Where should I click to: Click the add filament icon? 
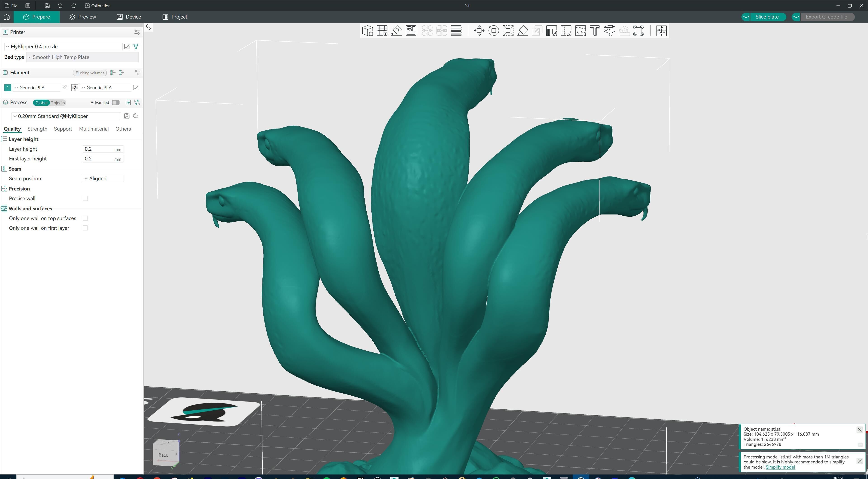[122, 73]
